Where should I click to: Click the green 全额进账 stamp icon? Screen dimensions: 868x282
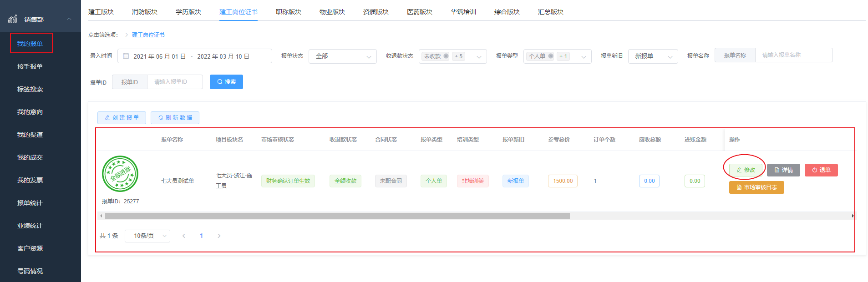point(120,174)
